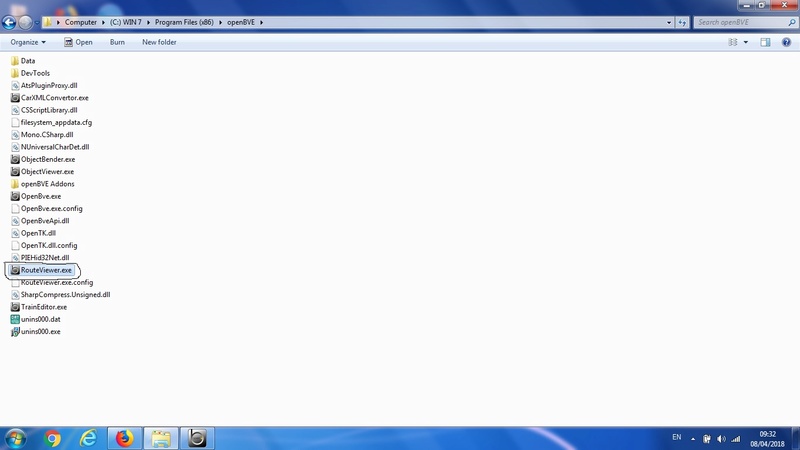The image size is (800, 450).
Task: Select the CSScriptLibrary.dll file
Action: (x=44, y=110)
